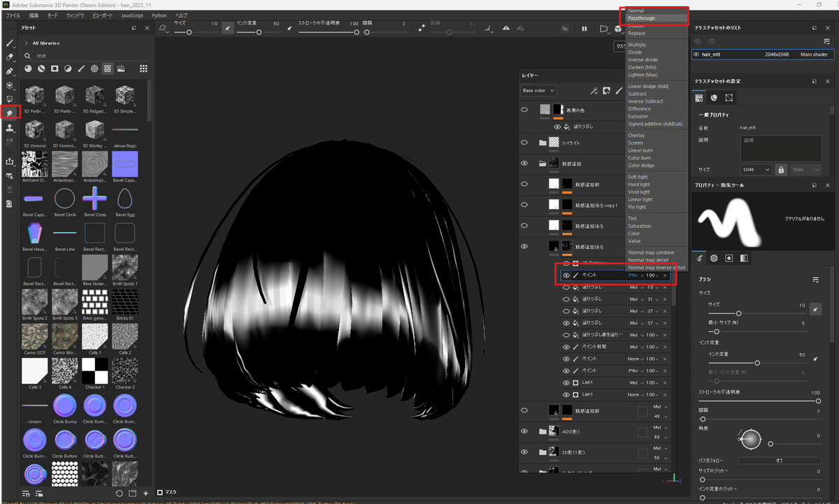Toggle visibility of the 筋感追加 folder

(524, 163)
